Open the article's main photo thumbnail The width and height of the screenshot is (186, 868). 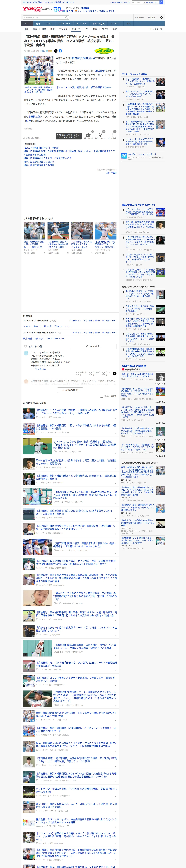tap(39, 71)
